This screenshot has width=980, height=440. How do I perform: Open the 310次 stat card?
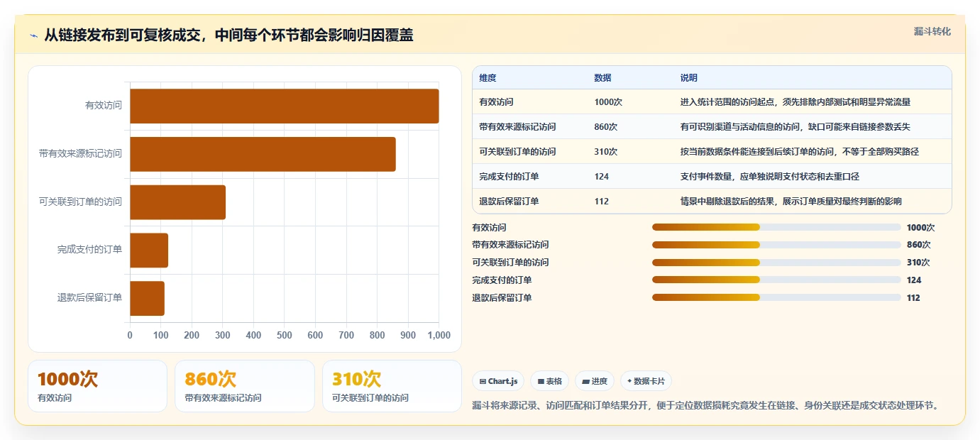tap(392, 386)
